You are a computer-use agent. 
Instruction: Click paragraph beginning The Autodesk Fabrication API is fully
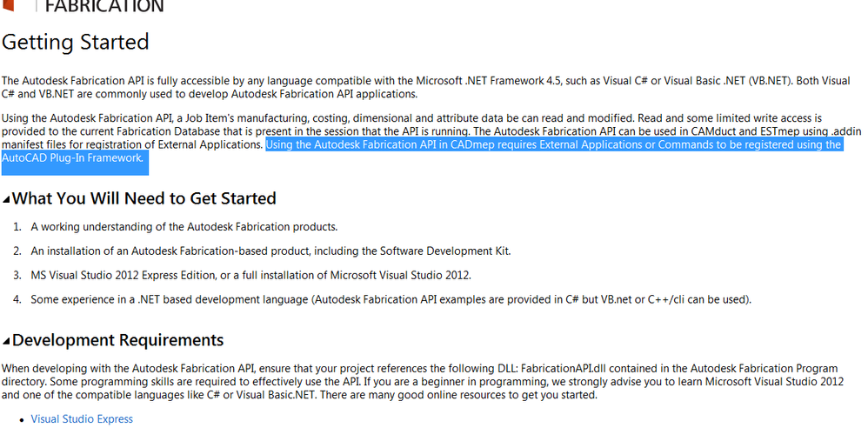point(425,87)
